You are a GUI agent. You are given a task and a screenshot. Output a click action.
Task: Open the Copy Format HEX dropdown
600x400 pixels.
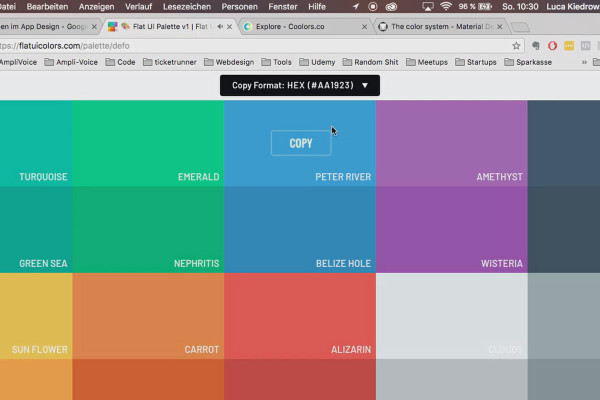(x=300, y=85)
